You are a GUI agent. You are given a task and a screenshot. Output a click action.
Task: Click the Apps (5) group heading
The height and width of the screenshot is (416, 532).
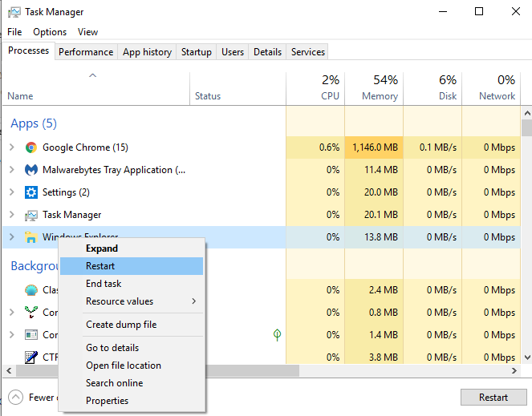[x=34, y=123]
